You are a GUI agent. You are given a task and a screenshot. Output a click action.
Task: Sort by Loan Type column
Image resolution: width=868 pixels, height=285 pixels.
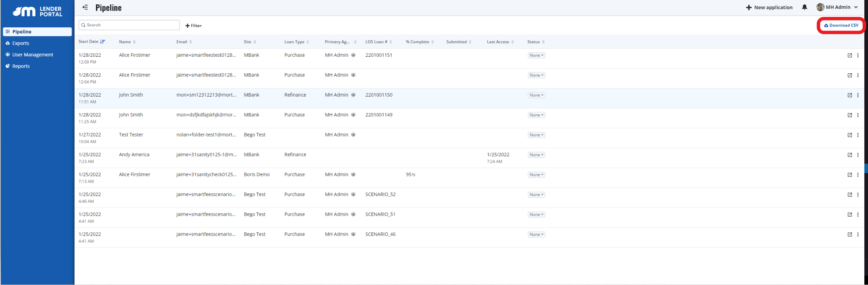tap(297, 42)
